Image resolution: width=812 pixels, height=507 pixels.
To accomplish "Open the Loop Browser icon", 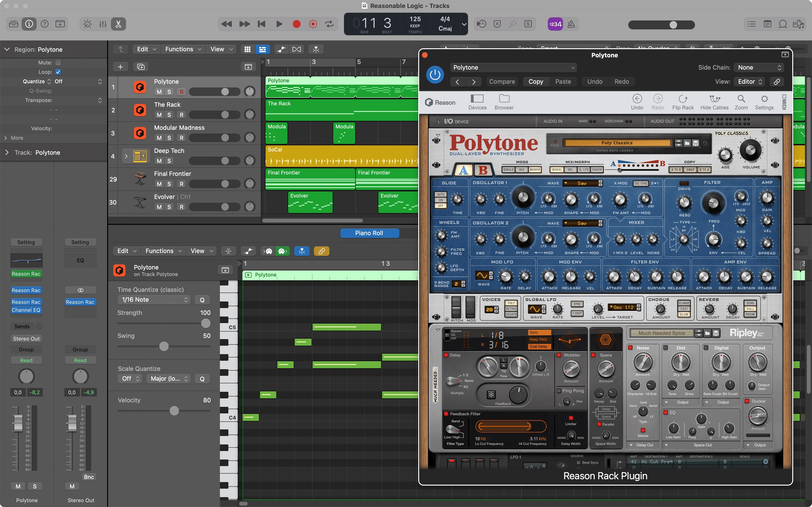I will click(783, 24).
